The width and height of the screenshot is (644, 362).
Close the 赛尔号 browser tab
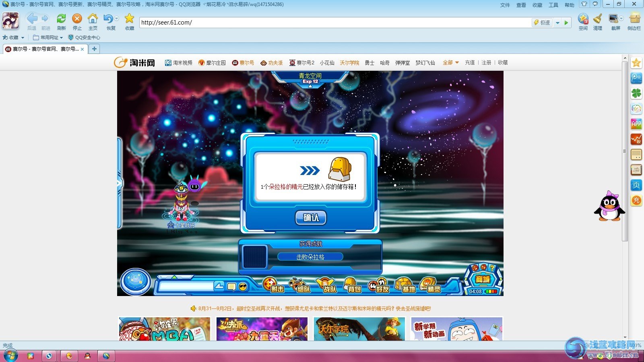(x=83, y=49)
